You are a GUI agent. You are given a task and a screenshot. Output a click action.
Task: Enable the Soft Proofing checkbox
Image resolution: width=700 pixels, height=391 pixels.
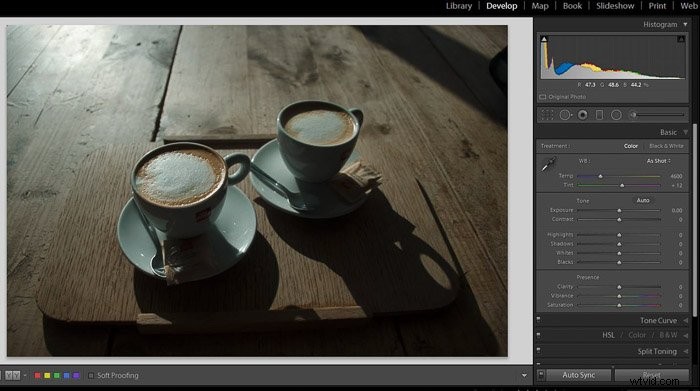[91, 376]
